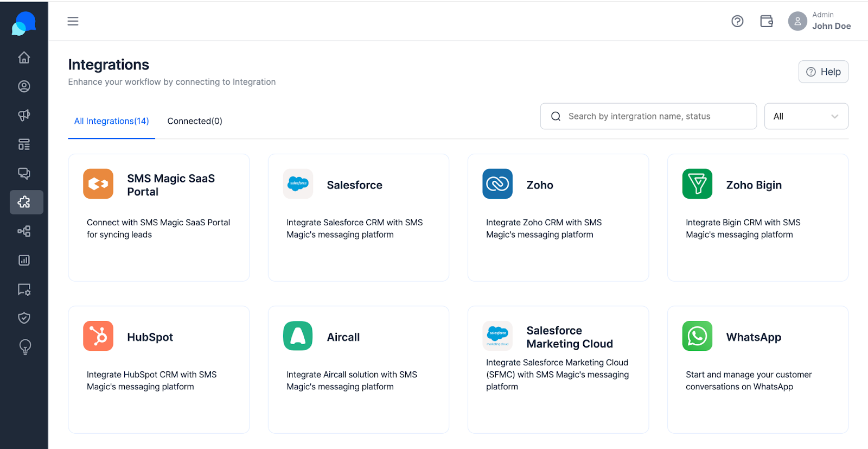Select the All Integrations(14) tab
Screen dimensions: 868x449
(x=112, y=121)
